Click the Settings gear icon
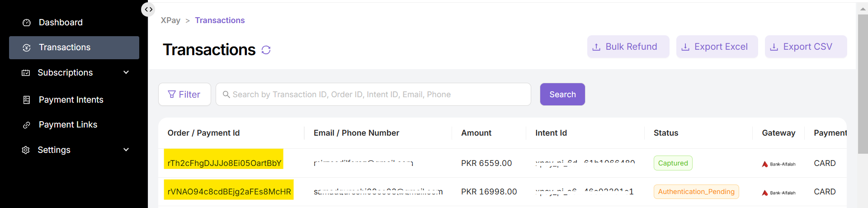 (x=26, y=150)
